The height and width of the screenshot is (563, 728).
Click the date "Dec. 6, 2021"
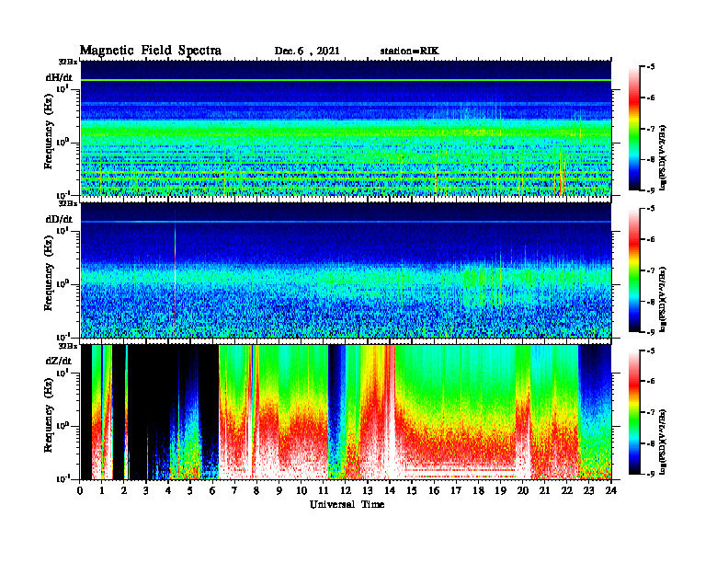(x=307, y=52)
